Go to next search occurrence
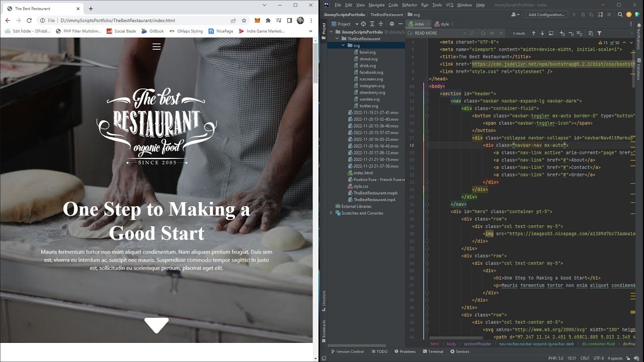 (x=542, y=33)
